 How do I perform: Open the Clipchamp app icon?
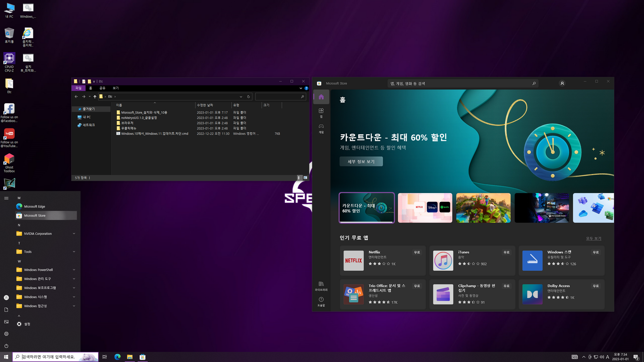point(443,294)
